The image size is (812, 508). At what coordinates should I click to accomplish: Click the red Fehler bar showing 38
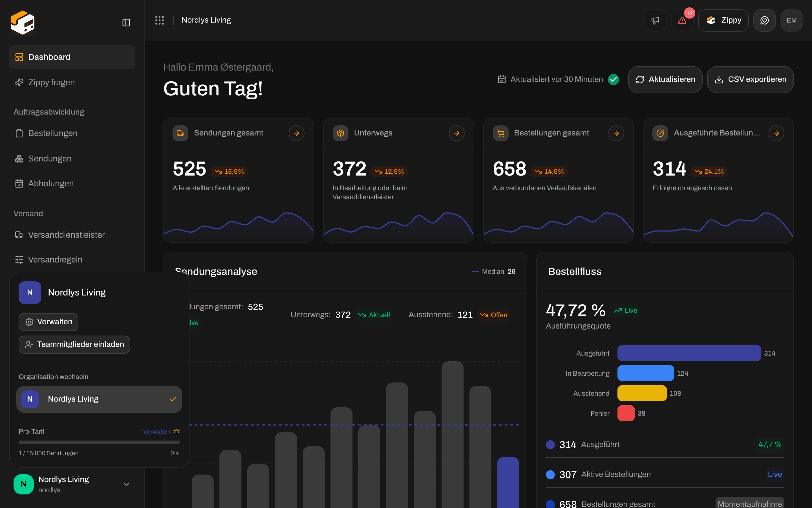(x=626, y=413)
